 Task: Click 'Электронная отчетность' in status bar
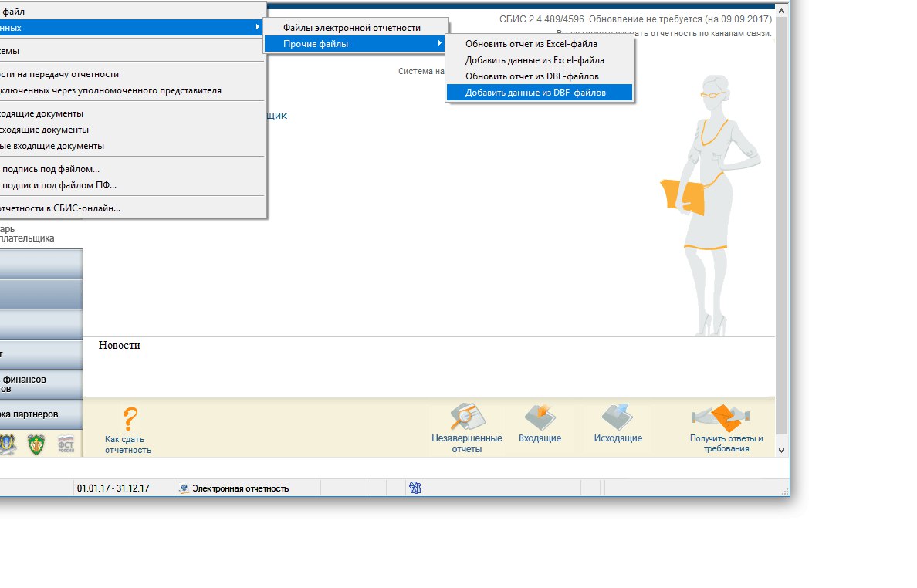[240, 488]
